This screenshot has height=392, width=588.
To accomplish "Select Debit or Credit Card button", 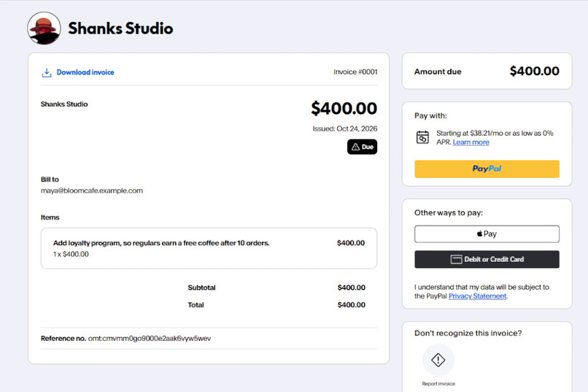I will click(x=487, y=259).
